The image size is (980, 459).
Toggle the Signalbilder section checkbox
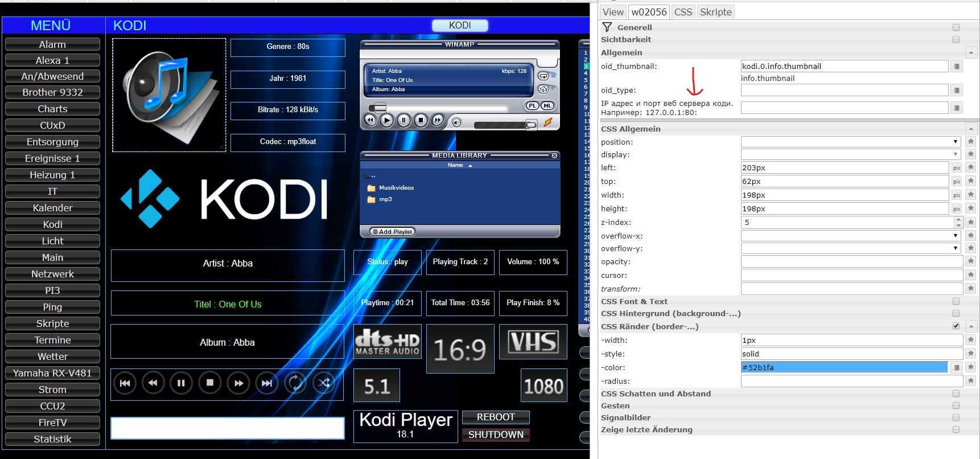956,417
